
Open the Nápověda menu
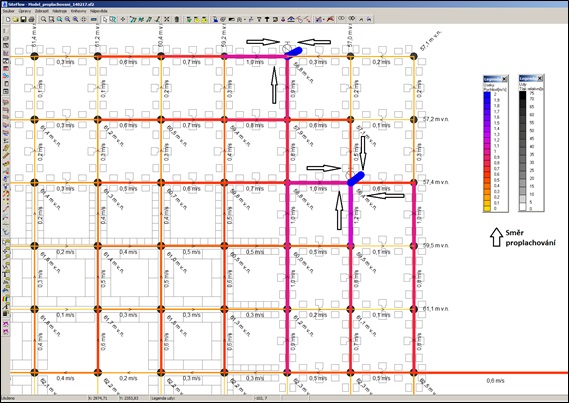(98, 11)
